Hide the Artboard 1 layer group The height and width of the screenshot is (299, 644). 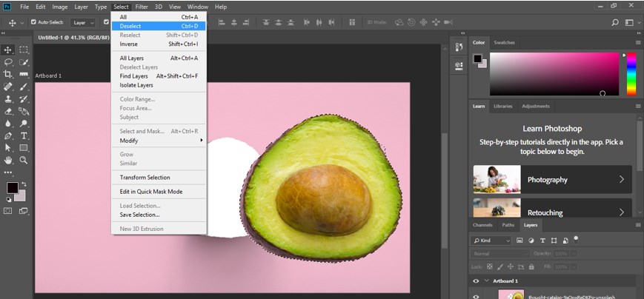click(476, 281)
